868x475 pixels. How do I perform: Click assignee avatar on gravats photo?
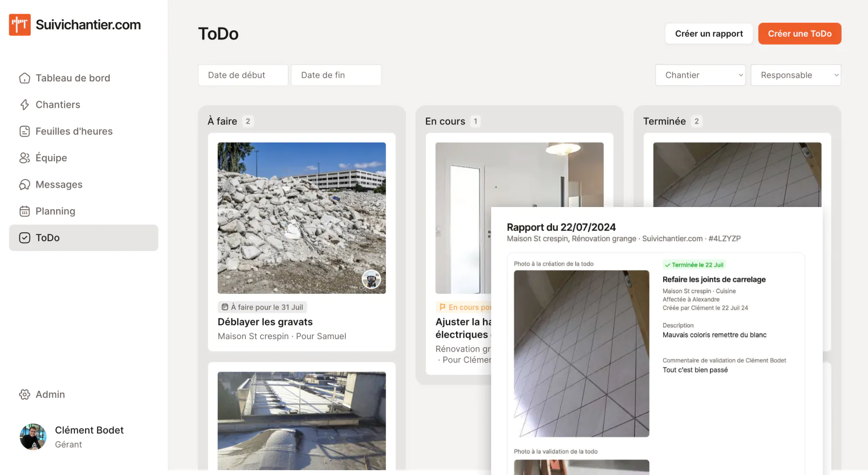pyautogui.click(x=371, y=279)
